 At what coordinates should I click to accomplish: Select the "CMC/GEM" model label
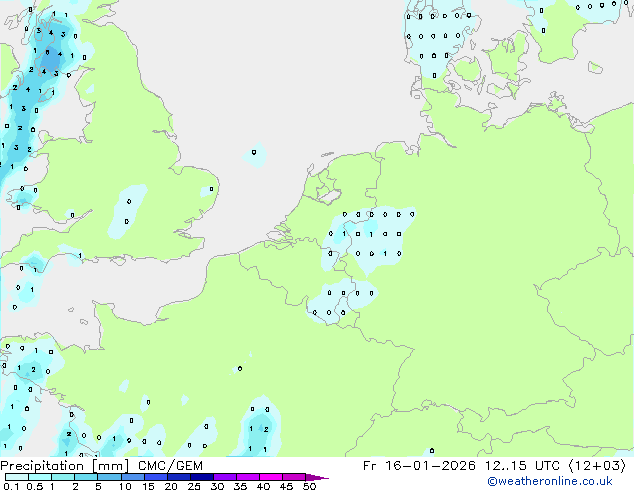tap(170, 466)
